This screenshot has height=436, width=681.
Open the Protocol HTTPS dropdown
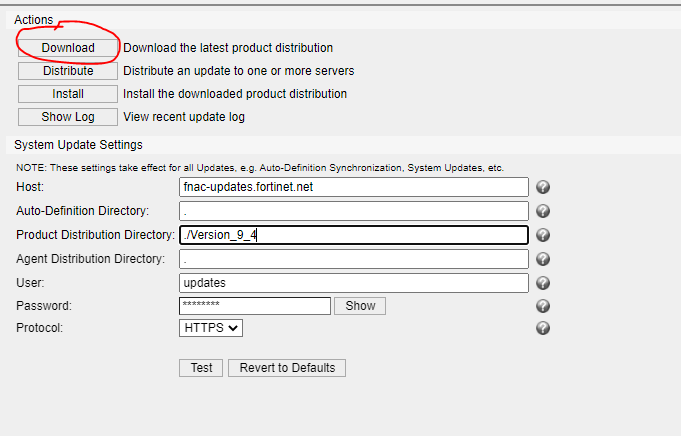[x=211, y=328]
